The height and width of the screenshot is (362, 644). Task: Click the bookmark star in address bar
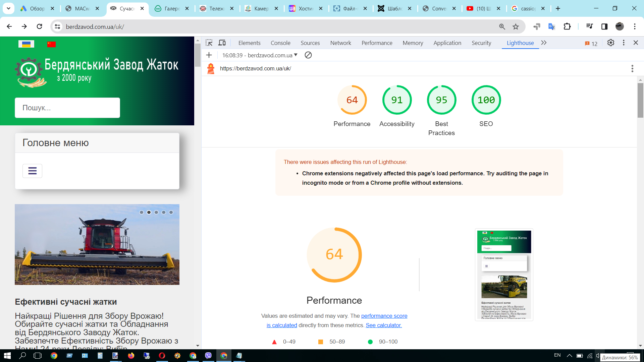click(x=516, y=26)
